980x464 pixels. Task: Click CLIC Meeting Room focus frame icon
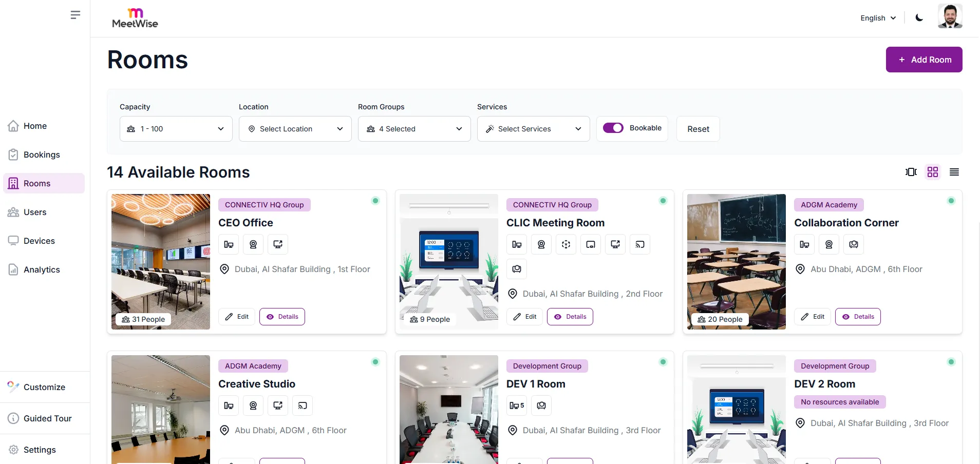tap(566, 244)
